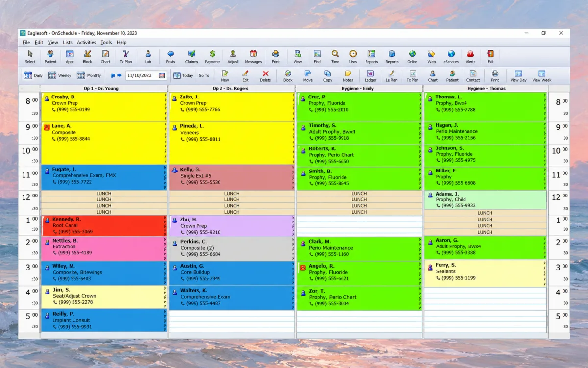Jump to Today's schedule
Screen dimensions: 588x368
point(183,75)
